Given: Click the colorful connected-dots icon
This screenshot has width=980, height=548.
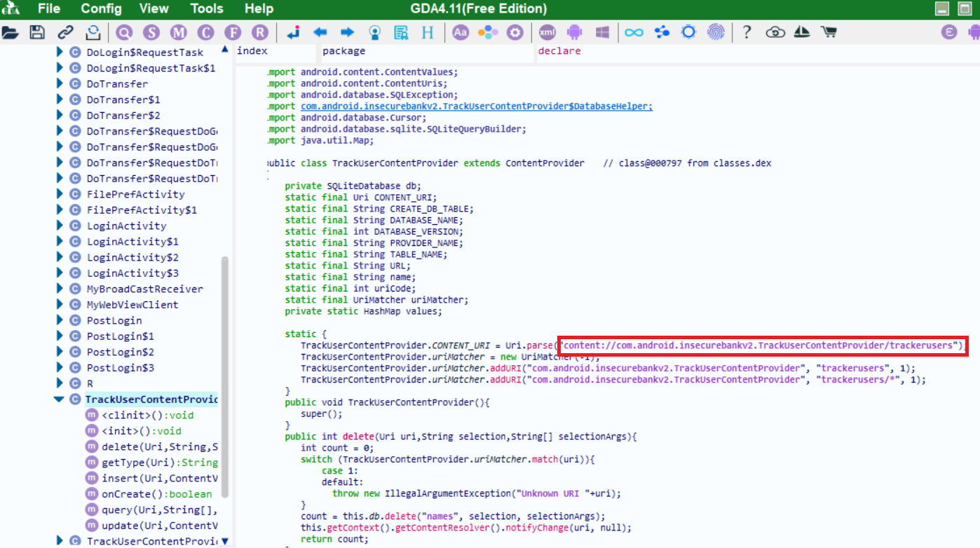Looking at the screenshot, I should 487,32.
